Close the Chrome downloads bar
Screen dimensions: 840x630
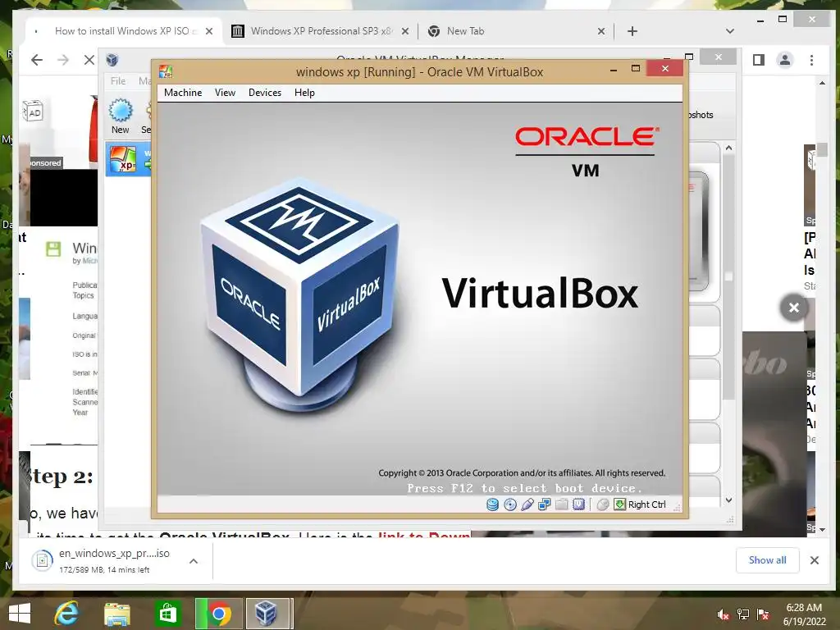point(815,560)
